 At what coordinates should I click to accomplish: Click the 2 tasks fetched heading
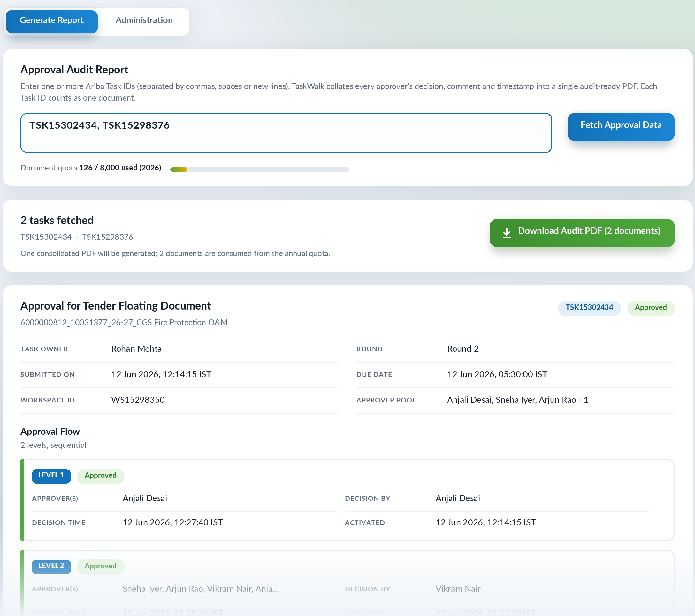(57, 220)
